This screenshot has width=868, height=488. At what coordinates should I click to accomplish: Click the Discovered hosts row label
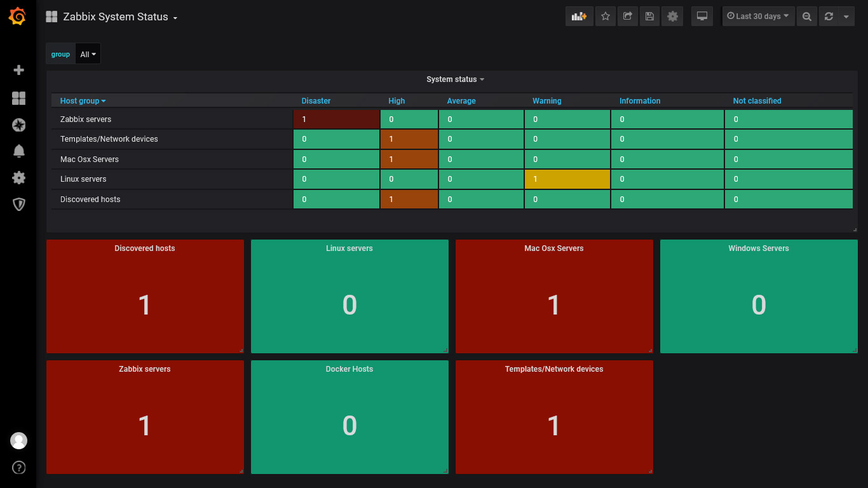click(90, 200)
